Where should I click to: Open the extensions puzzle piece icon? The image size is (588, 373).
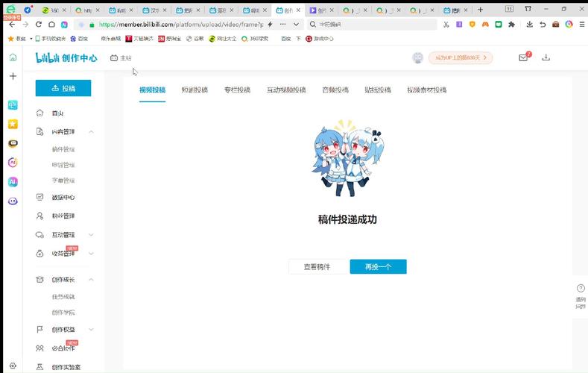[511, 25]
